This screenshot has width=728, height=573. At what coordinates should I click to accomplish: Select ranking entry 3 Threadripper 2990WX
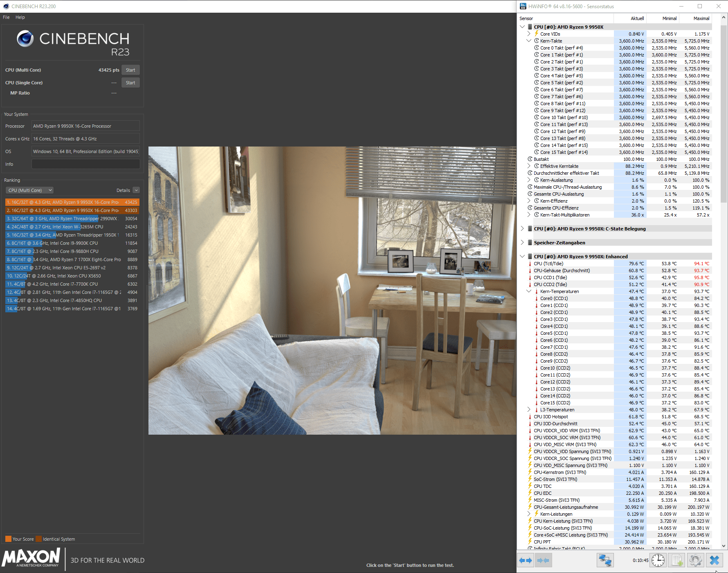coord(72,219)
